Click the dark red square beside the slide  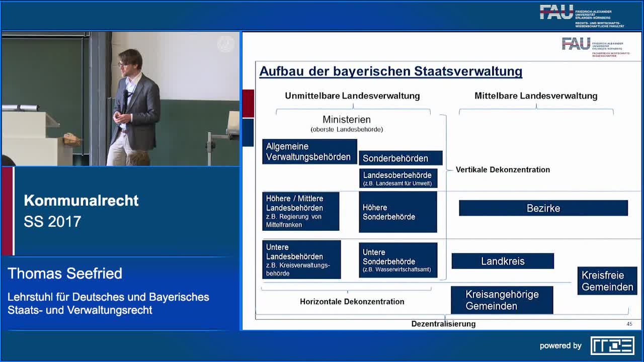click(248, 103)
